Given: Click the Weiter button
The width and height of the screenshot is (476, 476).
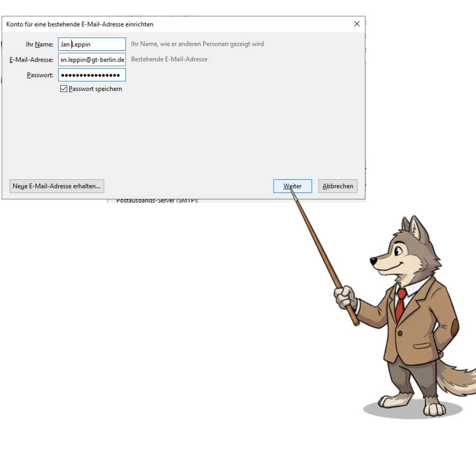Looking at the screenshot, I should [292, 186].
